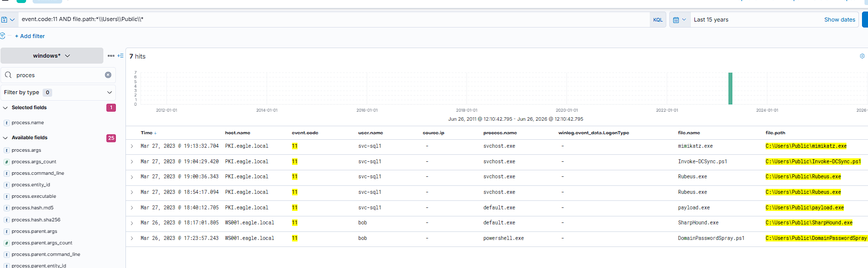This screenshot has height=268, width=868.
Task: Expand the payload.exe event row
Action: coord(132,208)
